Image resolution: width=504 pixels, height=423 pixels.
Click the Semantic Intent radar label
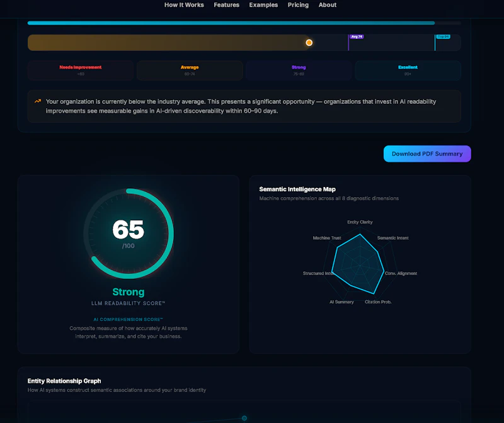[x=392, y=238]
